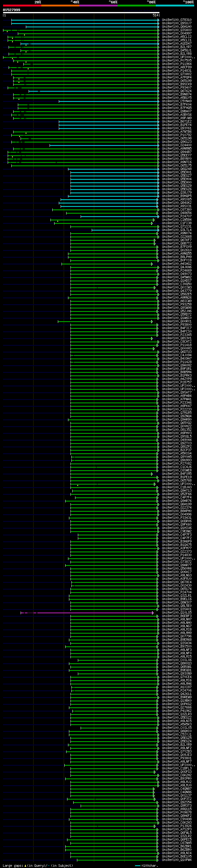Click the UniRef100_P93407 label
197x868 pixels.
click(177, 88)
